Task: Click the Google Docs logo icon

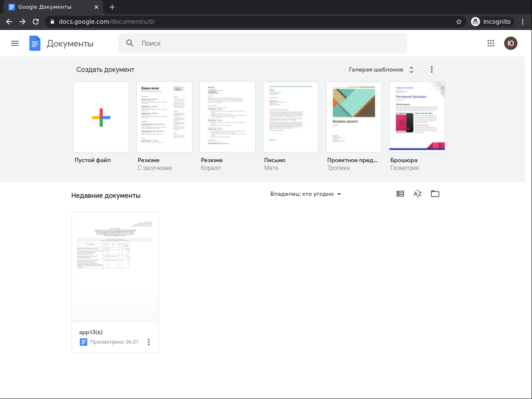Action: click(x=35, y=43)
